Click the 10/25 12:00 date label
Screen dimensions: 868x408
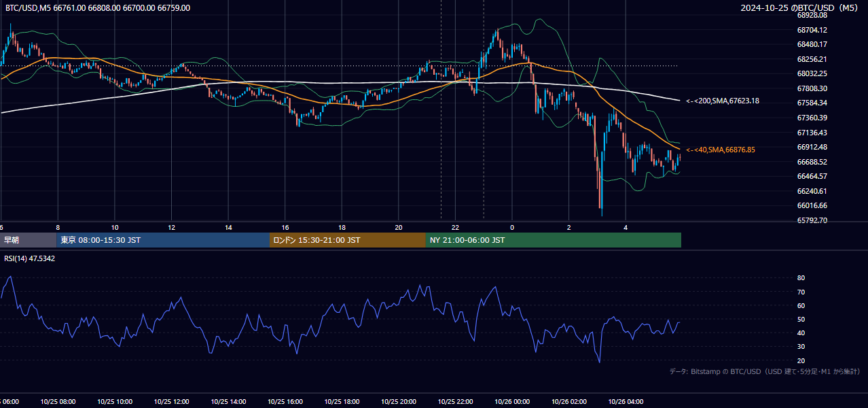(x=172, y=402)
